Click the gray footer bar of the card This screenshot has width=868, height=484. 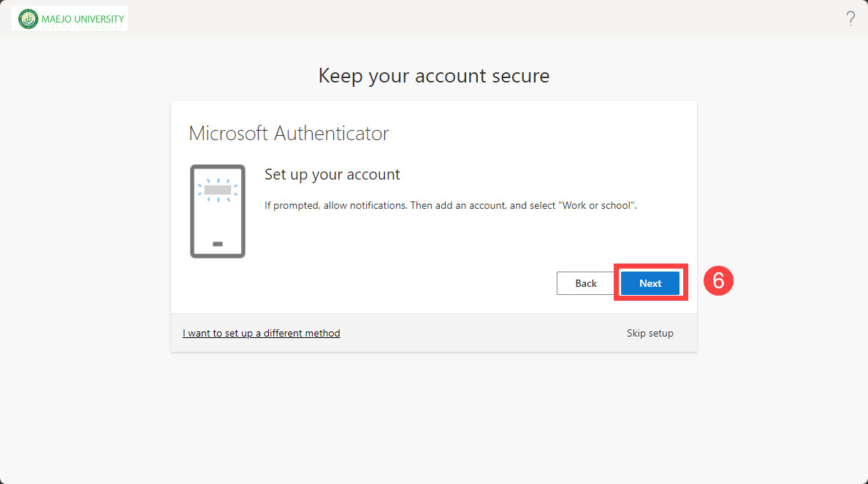pos(475,333)
